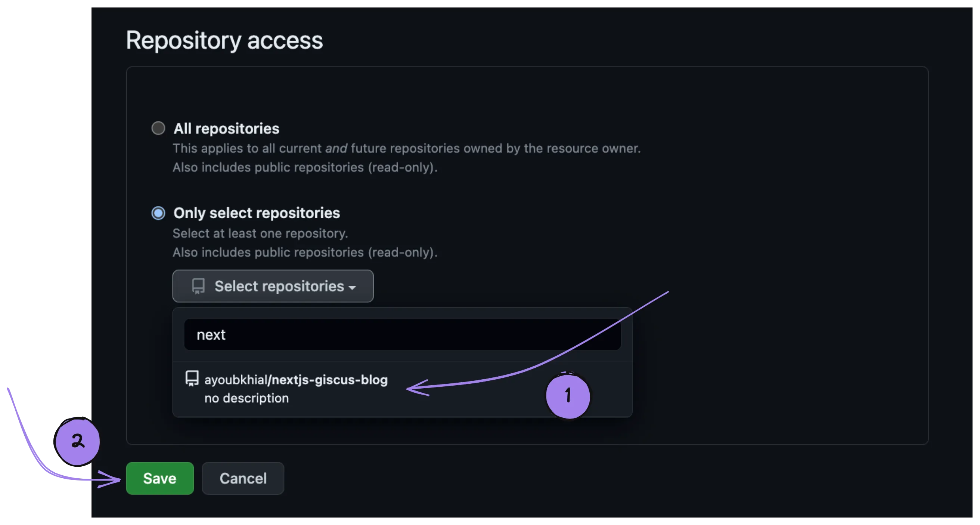The image size is (980, 525).
Task: Choose the ayoubkhial/nextjs-giscus-blog repository result
Action: tap(296, 380)
